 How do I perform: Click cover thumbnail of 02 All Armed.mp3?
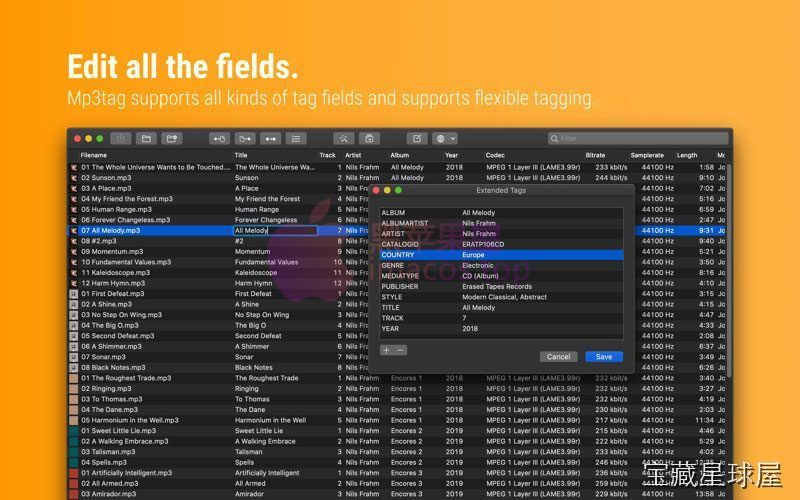pos(73,484)
